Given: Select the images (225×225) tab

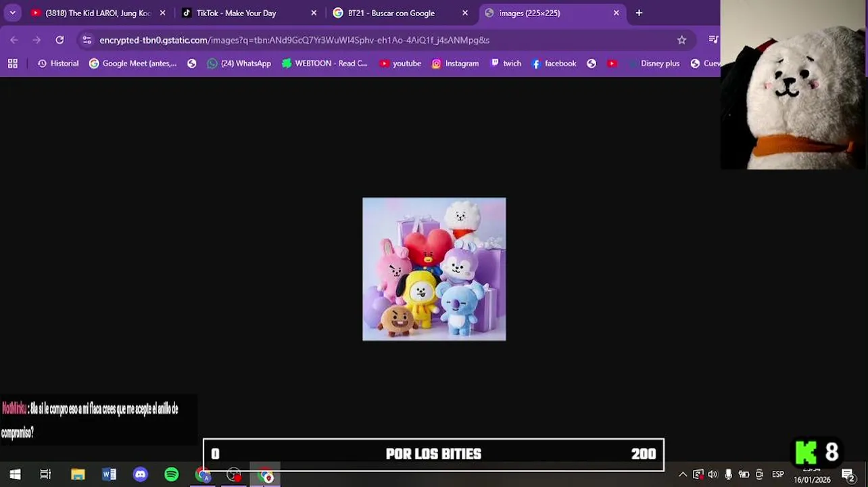Looking at the screenshot, I should click(x=552, y=13).
